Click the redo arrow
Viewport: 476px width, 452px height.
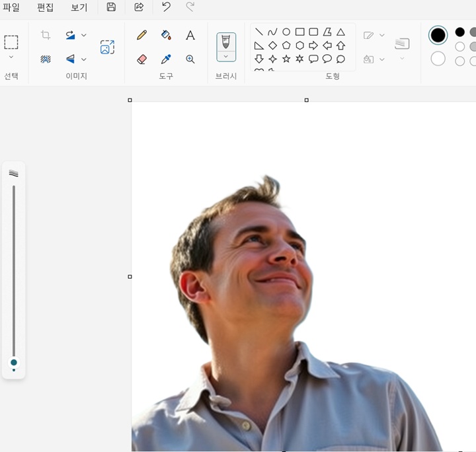(190, 7)
